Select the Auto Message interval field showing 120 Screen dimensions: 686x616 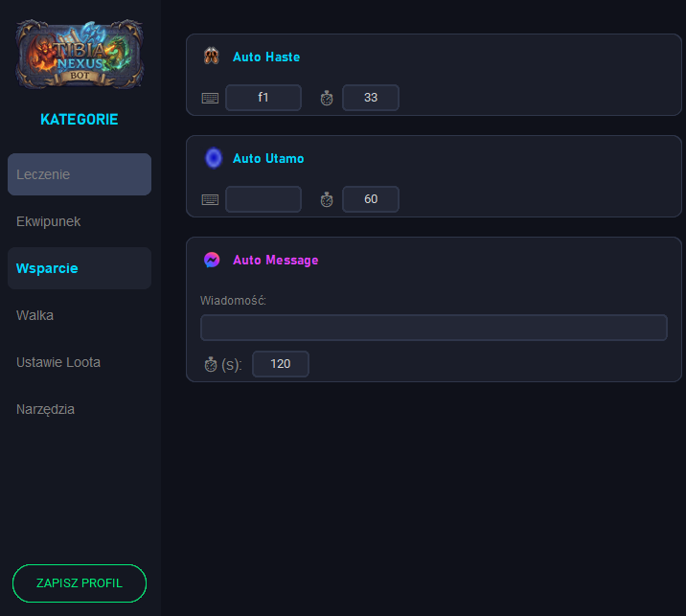point(281,364)
